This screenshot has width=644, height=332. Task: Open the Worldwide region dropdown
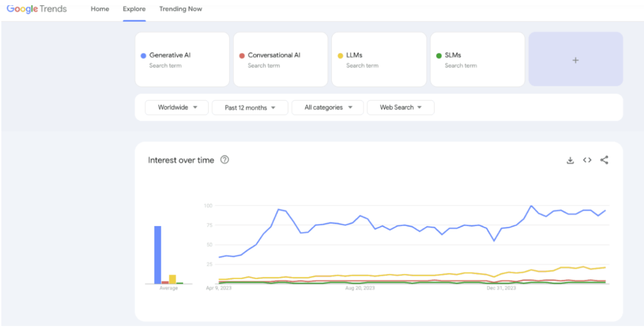tap(177, 107)
